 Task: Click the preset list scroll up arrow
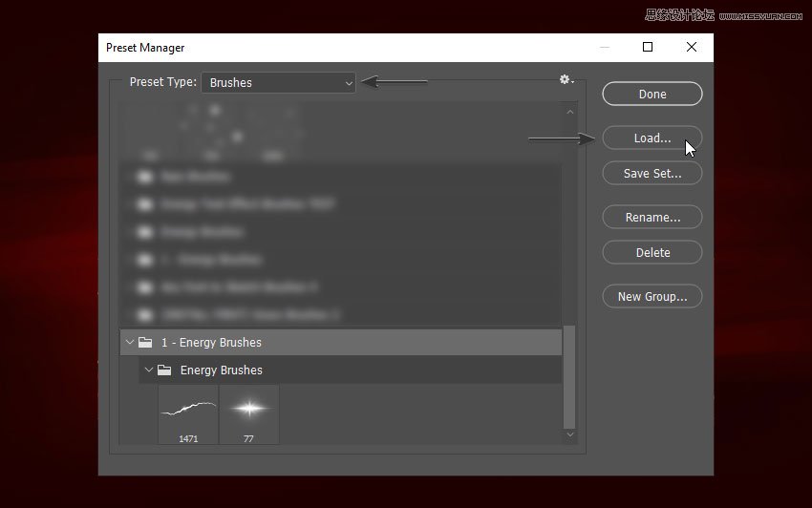pos(570,112)
